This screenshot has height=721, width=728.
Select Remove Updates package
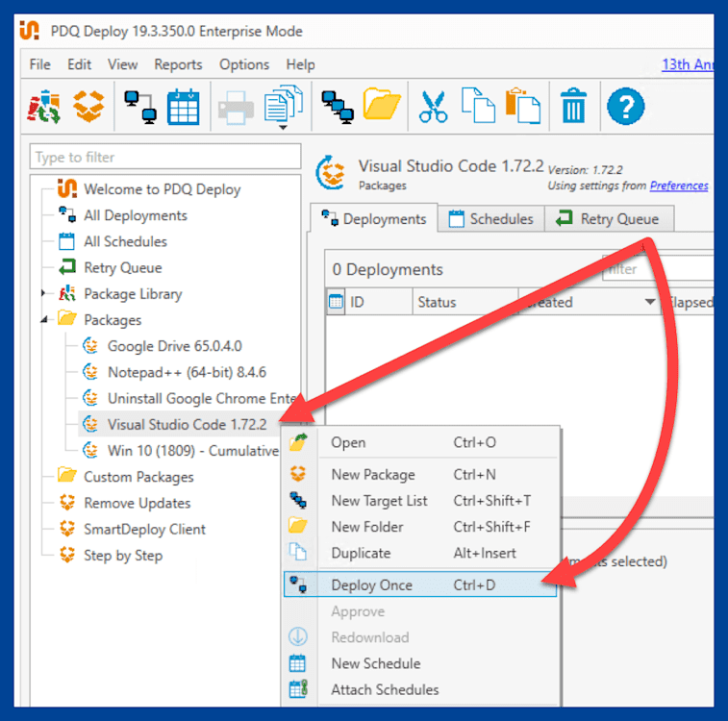tap(137, 503)
